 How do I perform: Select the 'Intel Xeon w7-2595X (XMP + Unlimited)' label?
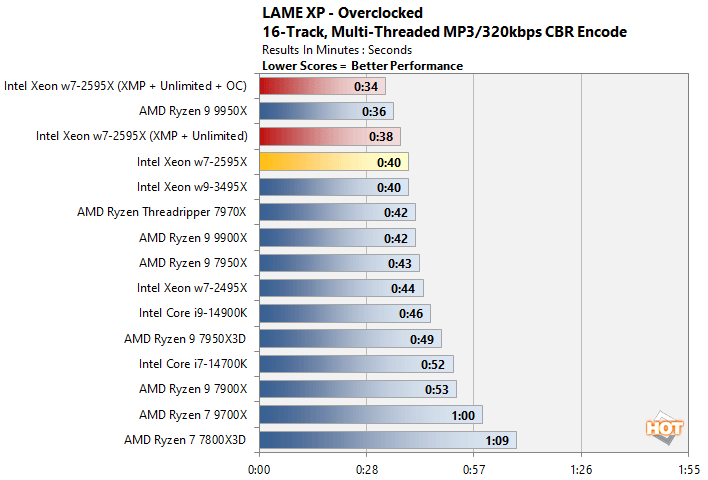pos(142,136)
